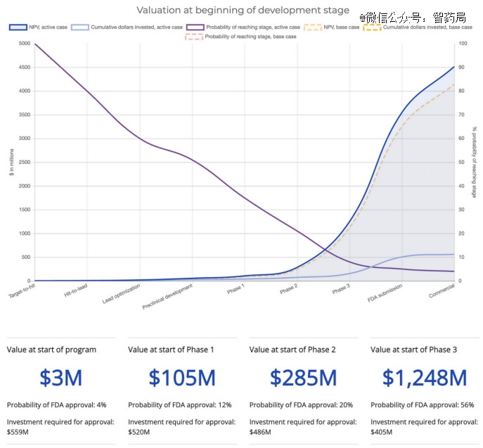Viewport: 483px width, 448px height.
Task: Click the 2500 value on left axis
Action: click(25, 162)
